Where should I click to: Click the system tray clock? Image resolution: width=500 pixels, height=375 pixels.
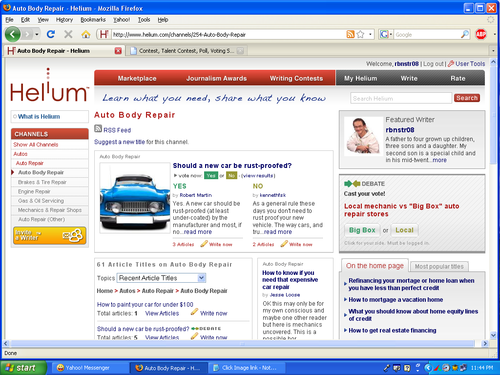pos(482,368)
